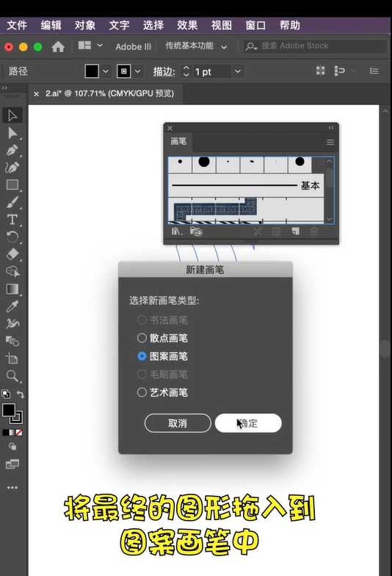Click the 1 pt stroke weight field
The width and height of the screenshot is (392, 576).
pyautogui.click(x=212, y=72)
